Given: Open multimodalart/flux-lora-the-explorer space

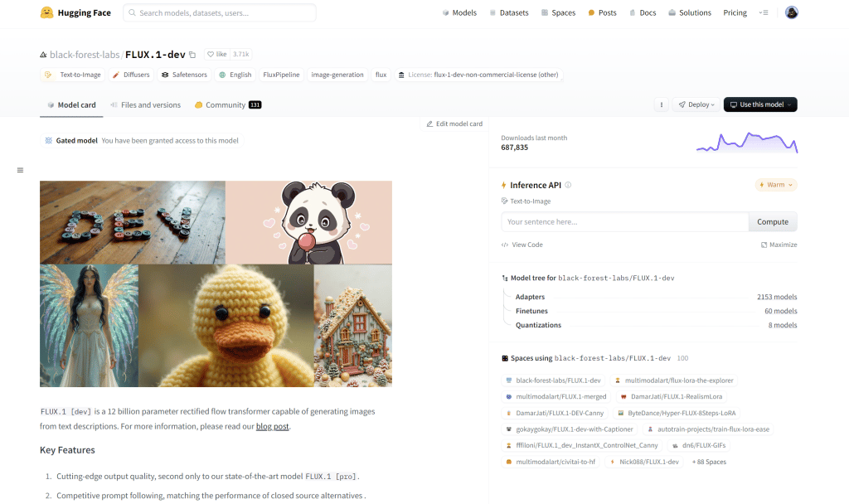Looking at the screenshot, I should point(674,380).
